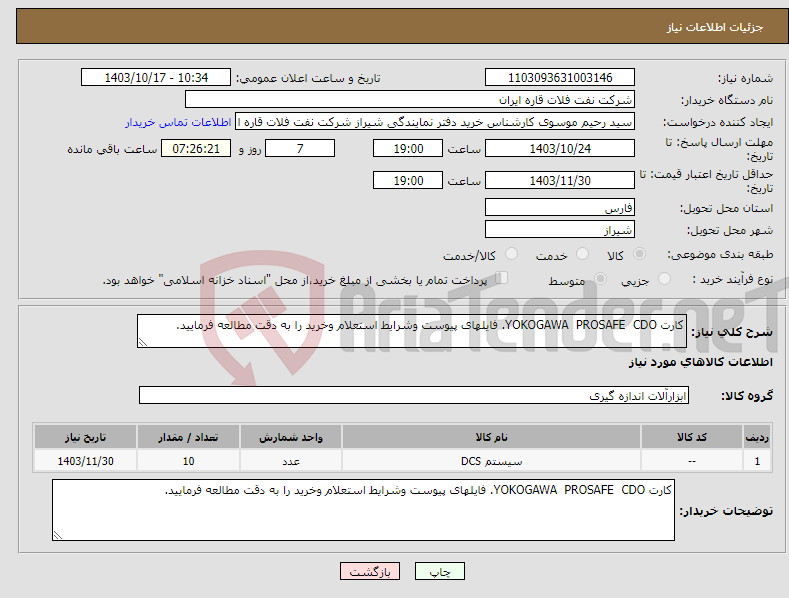Click the buyer organization name field
The width and height of the screenshot is (789, 598).
410,100
